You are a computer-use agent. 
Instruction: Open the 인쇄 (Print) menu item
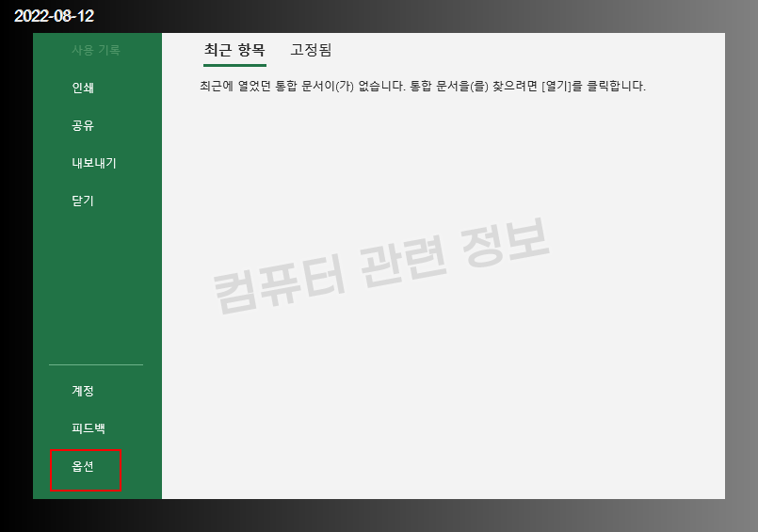pyautogui.click(x=83, y=88)
